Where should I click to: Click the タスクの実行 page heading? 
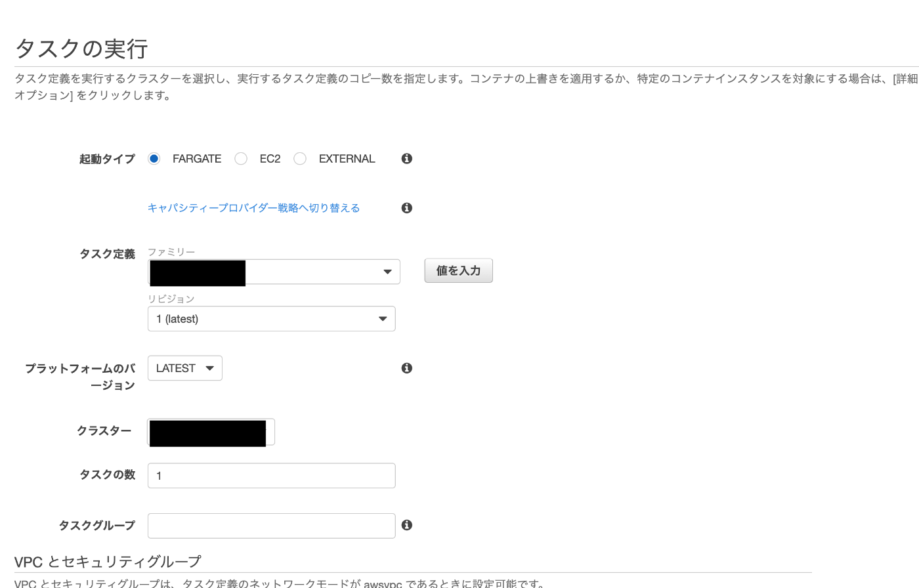coord(81,49)
